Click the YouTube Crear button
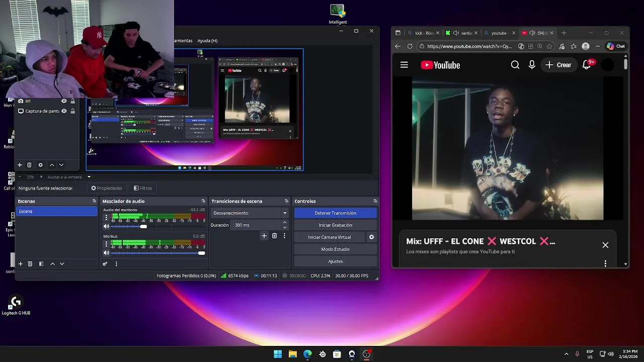 tap(558, 65)
